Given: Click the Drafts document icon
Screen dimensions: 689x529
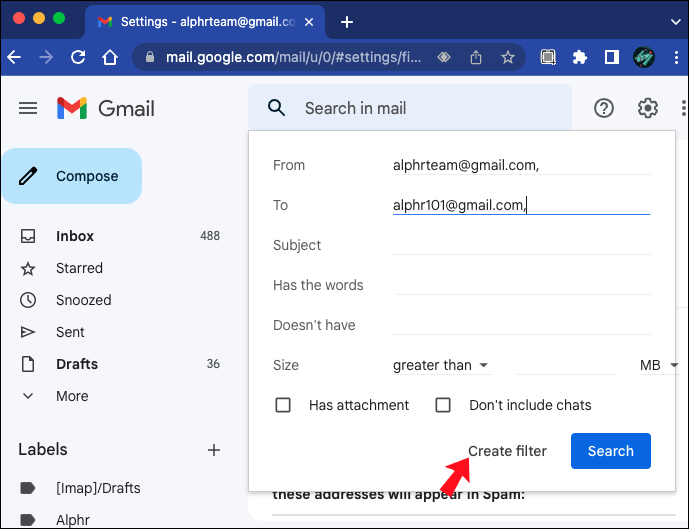Looking at the screenshot, I should pos(28,364).
